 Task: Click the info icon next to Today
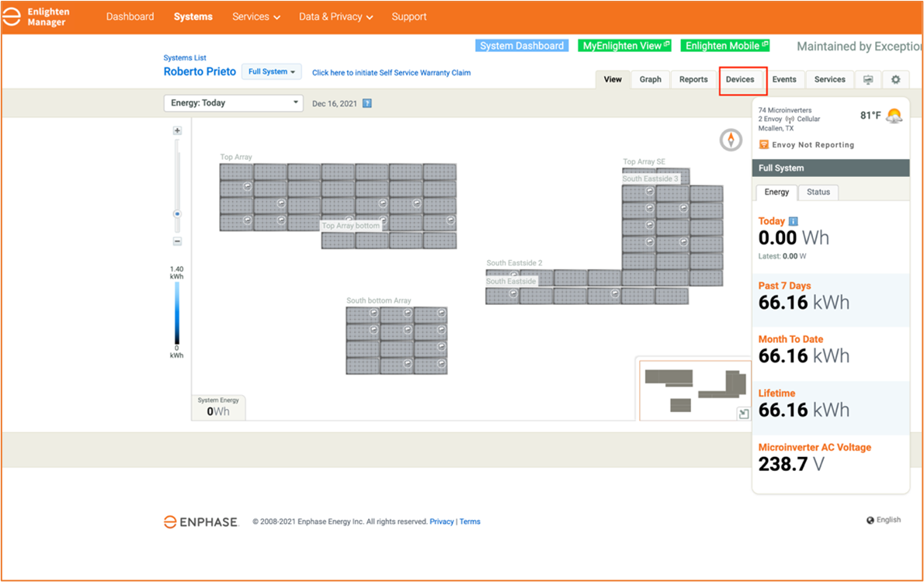[793, 221]
